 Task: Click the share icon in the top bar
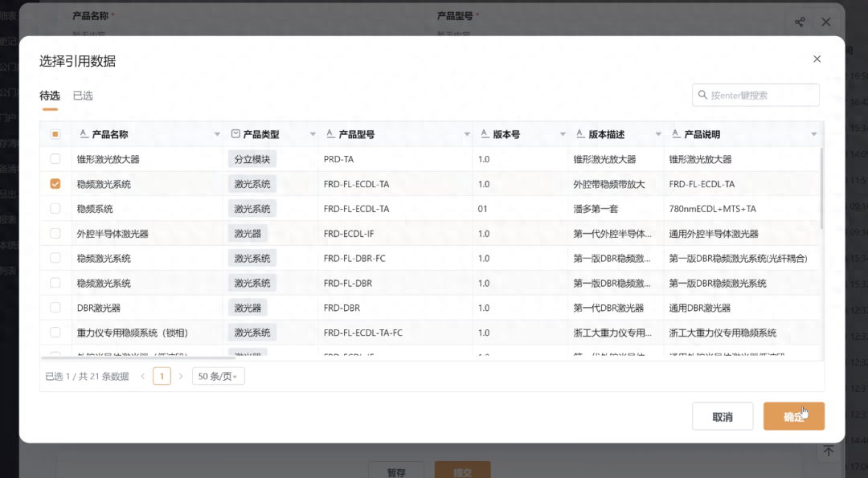[x=799, y=22]
